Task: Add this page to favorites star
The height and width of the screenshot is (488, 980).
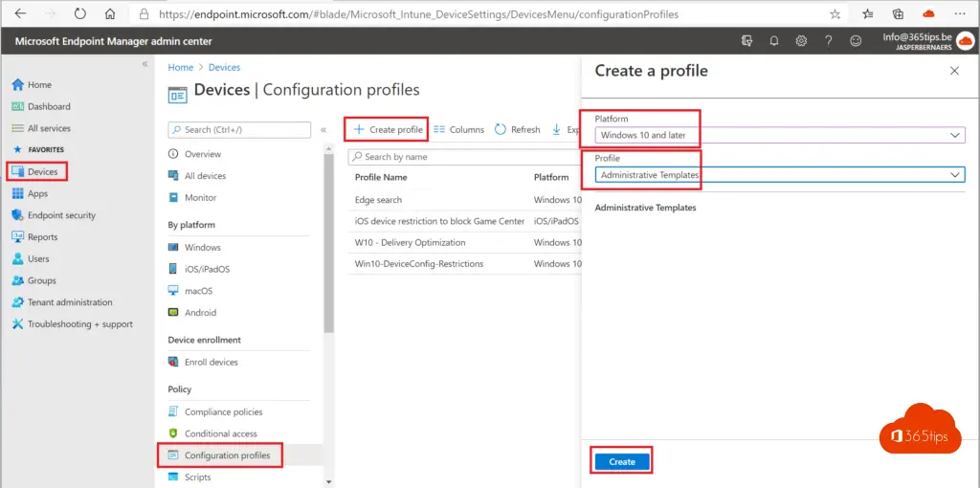Action: pyautogui.click(x=835, y=13)
